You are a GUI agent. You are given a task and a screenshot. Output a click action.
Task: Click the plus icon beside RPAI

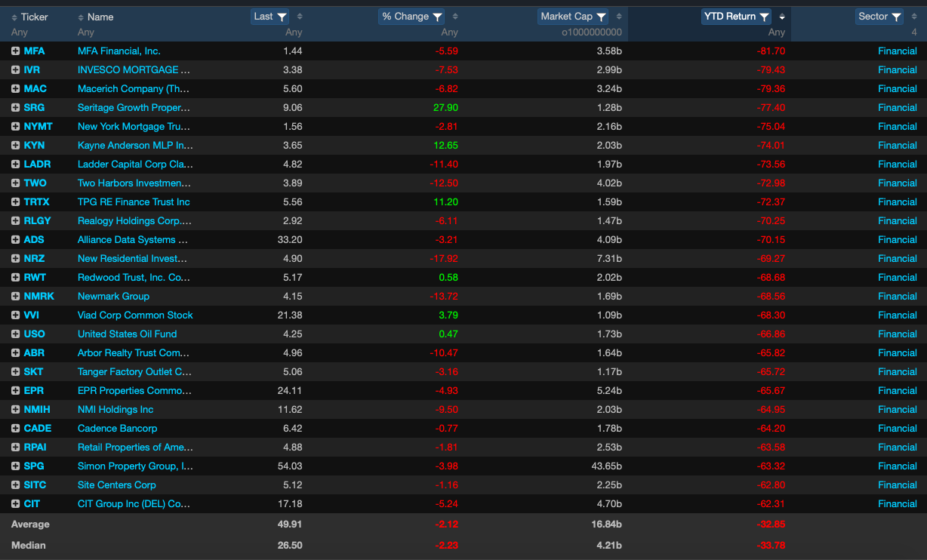coord(15,447)
